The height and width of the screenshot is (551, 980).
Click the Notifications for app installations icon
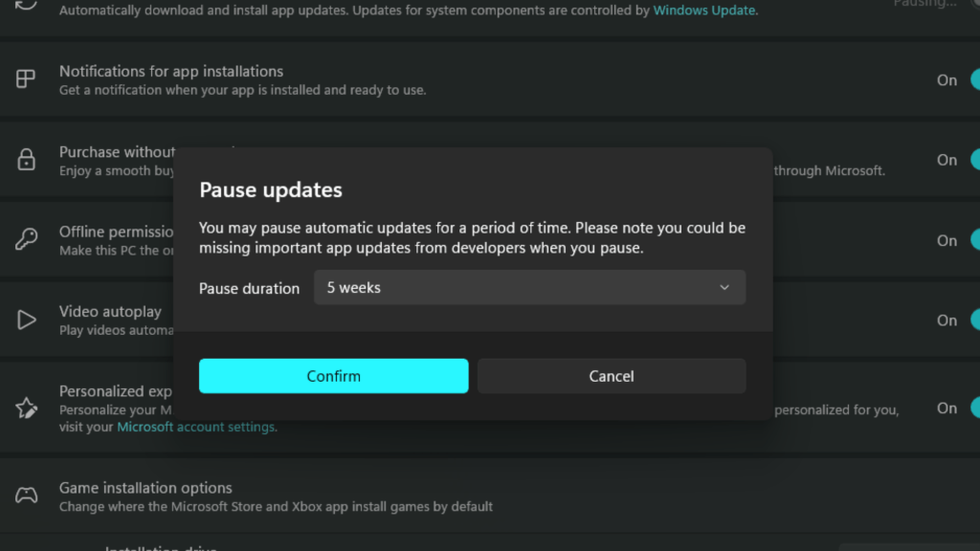click(x=26, y=79)
